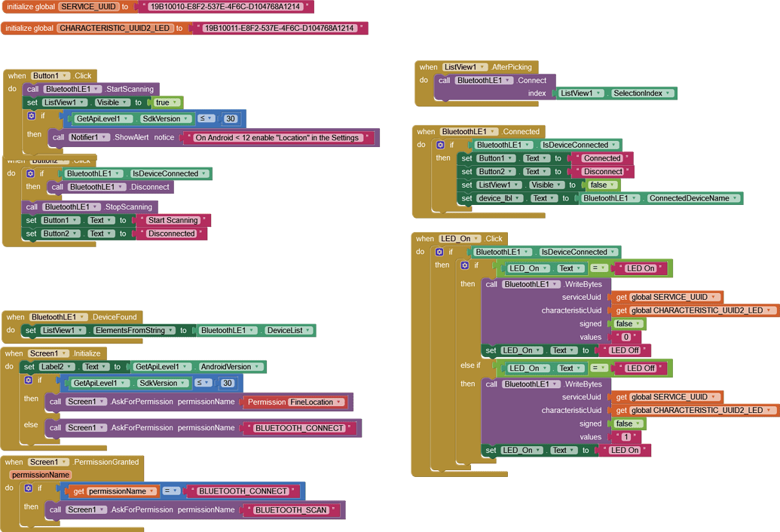The image size is (780, 532).
Task: Click the 'Start Scanning' text string field
Action: (173, 221)
